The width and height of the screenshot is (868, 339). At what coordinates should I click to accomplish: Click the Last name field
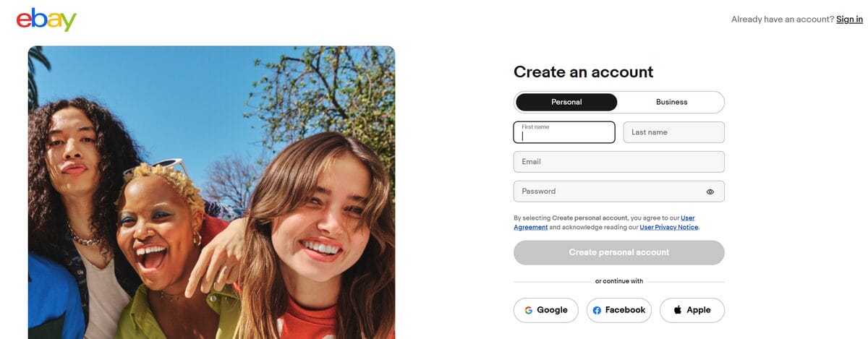click(x=673, y=132)
